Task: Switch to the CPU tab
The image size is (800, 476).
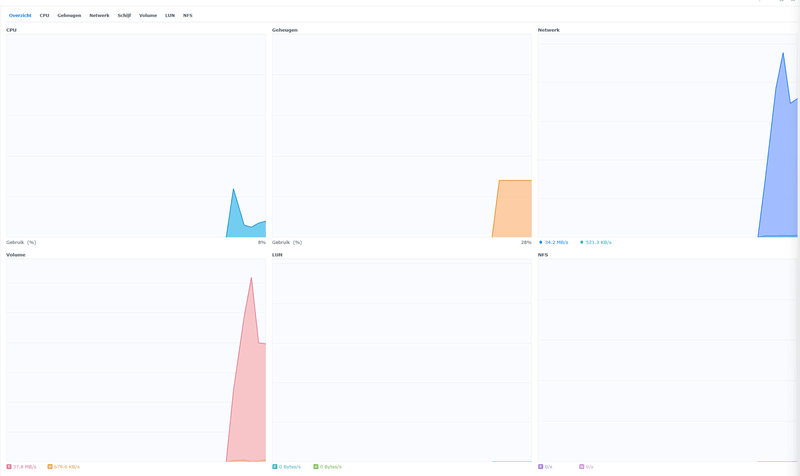Action: tap(44, 15)
